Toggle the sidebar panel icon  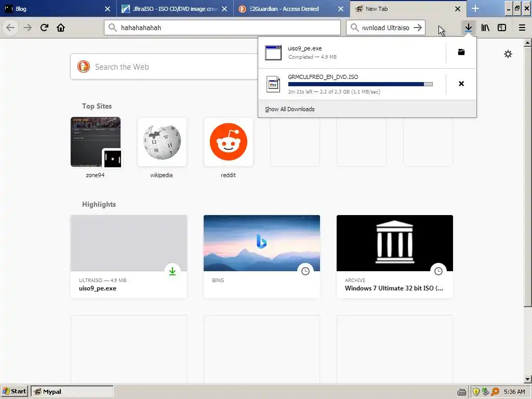click(502, 28)
